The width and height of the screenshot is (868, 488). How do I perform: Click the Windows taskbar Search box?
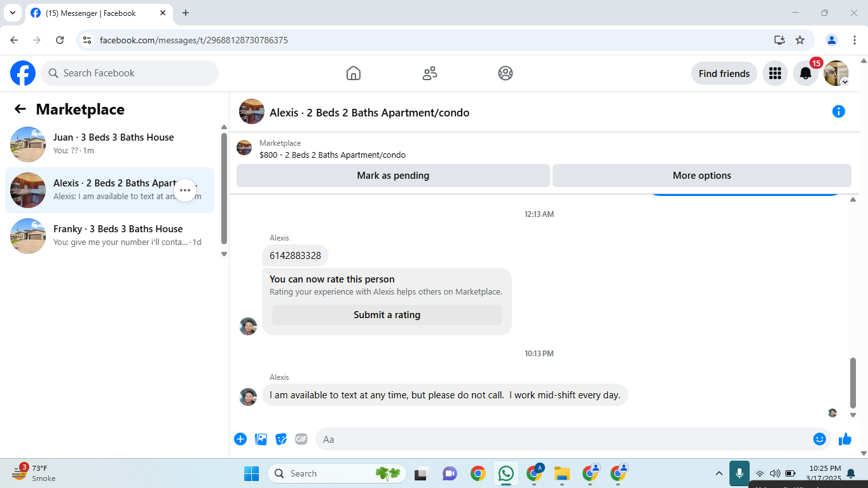tap(337, 473)
